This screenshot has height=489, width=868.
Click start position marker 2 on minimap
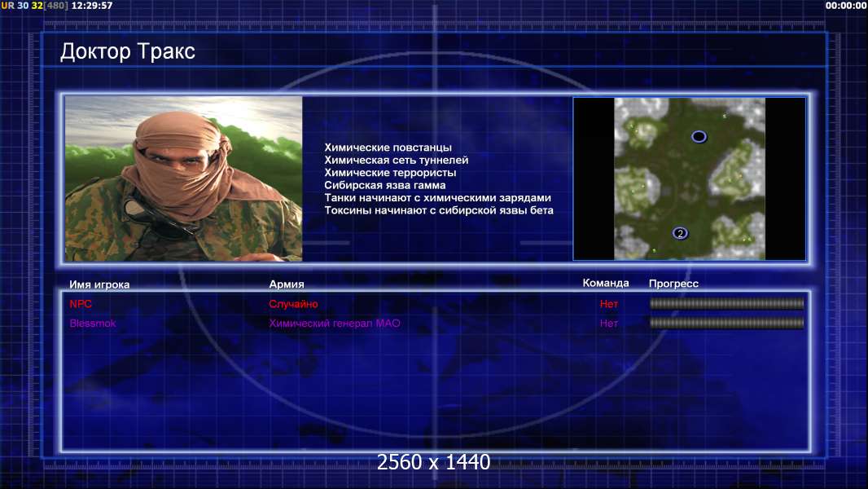point(680,233)
